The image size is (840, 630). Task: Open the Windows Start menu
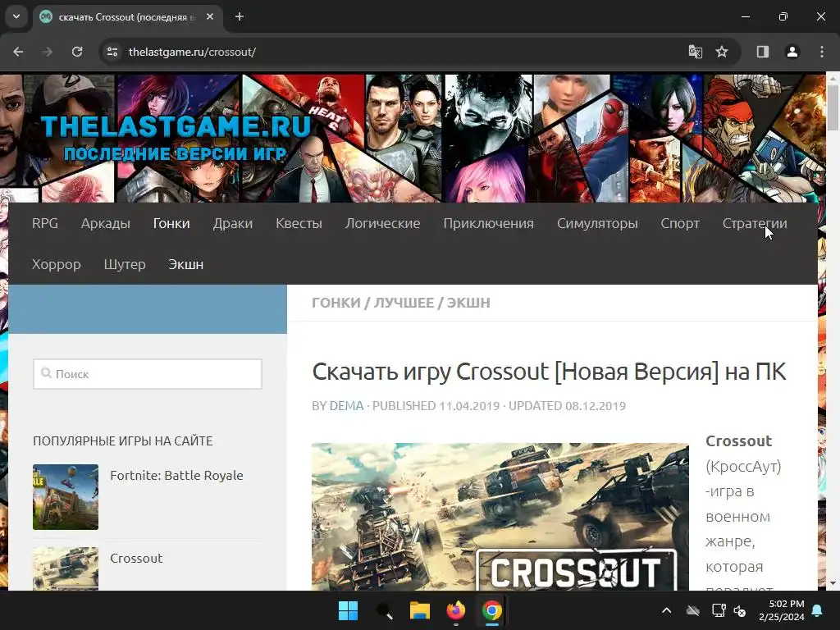pyautogui.click(x=348, y=610)
